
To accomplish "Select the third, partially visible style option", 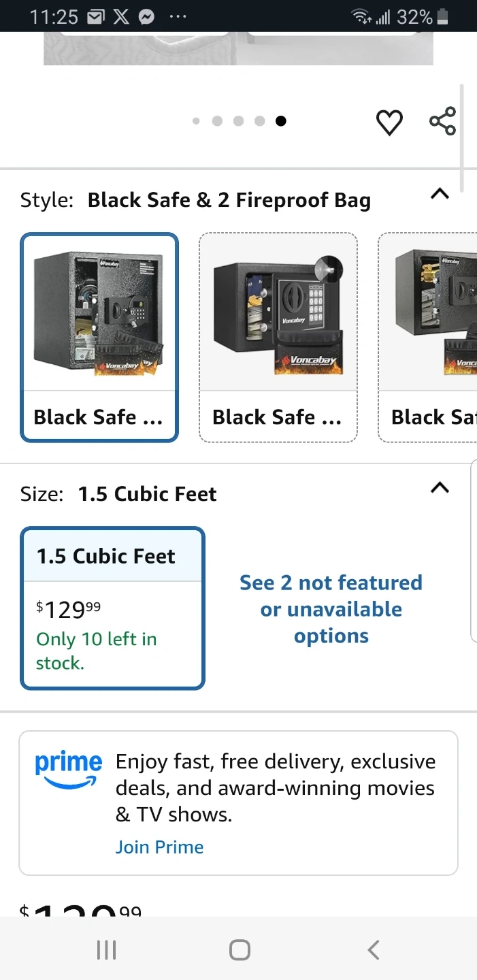I will click(x=429, y=338).
